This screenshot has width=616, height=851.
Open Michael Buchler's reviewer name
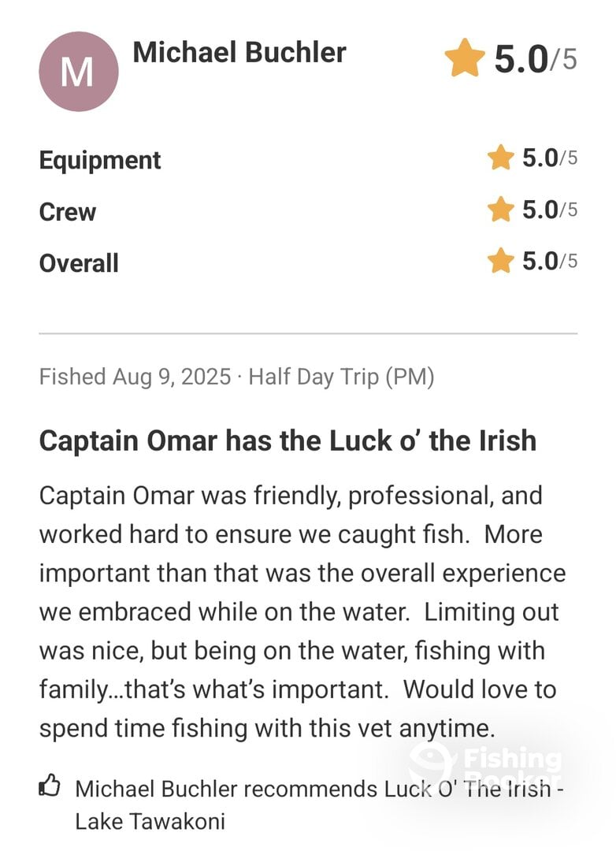coord(239,54)
